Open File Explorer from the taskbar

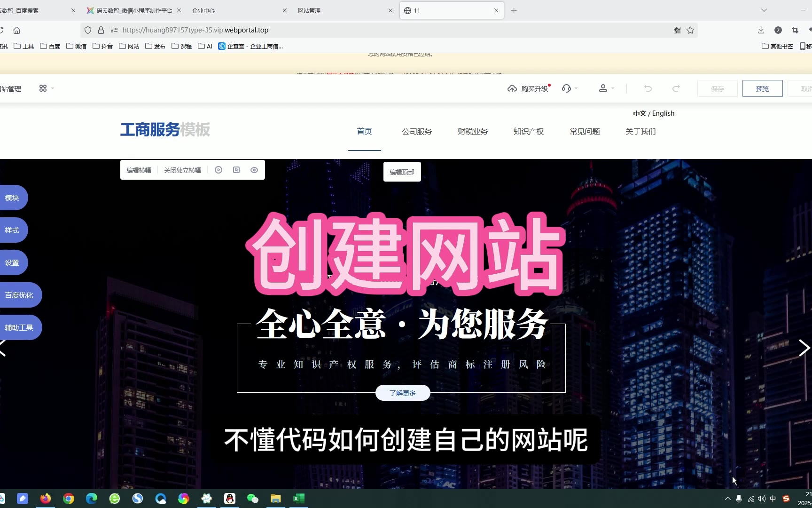pyautogui.click(x=276, y=499)
